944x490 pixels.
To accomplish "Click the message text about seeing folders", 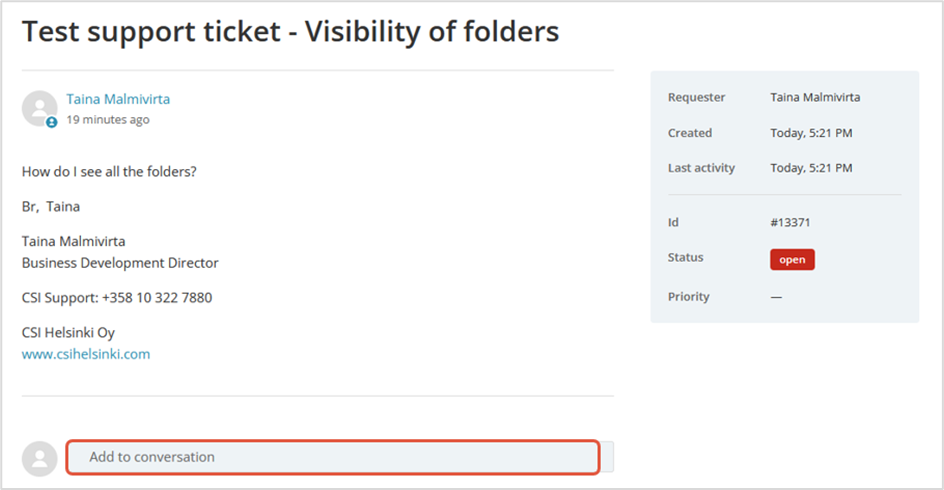I will click(x=109, y=171).
